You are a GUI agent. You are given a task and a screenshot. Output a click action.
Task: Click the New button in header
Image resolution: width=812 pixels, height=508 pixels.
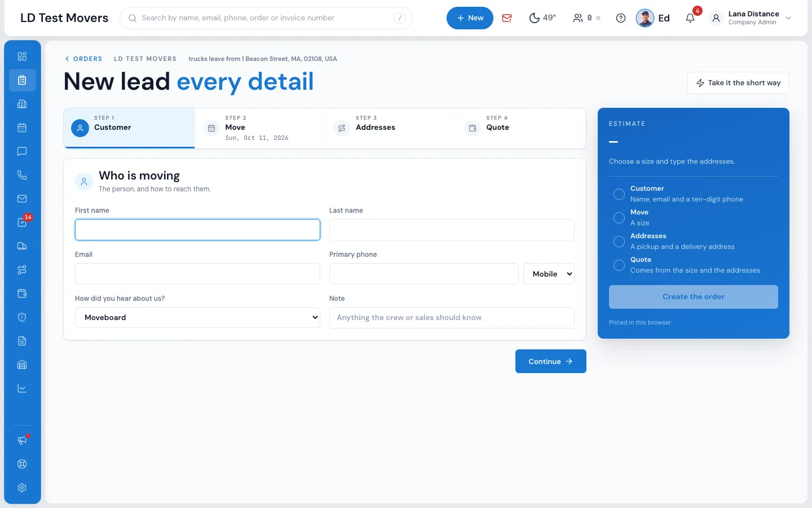[x=470, y=18]
